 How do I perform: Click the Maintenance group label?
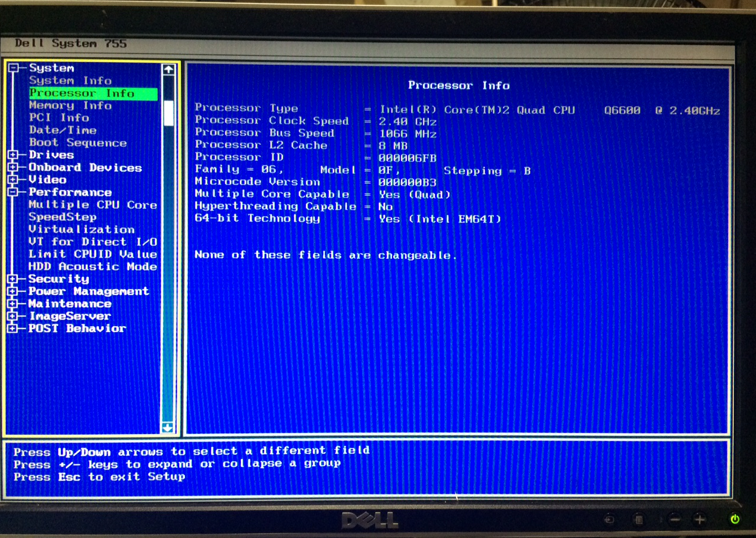pyautogui.click(x=70, y=304)
